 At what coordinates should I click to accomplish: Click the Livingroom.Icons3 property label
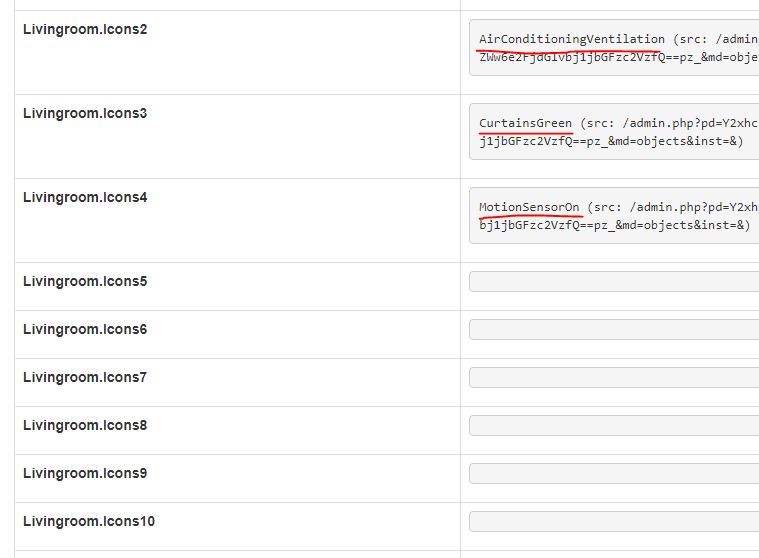85,113
